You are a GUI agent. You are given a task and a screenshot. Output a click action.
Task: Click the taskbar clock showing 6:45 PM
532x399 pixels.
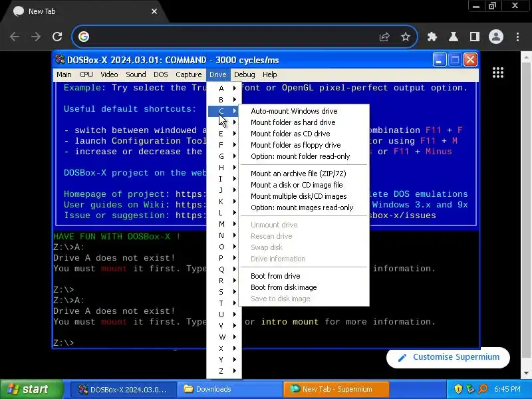pyautogui.click(x=507, y=389)
